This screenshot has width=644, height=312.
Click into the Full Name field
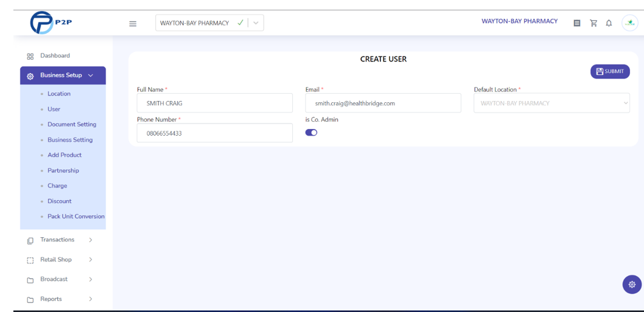[x=215, y=103]
